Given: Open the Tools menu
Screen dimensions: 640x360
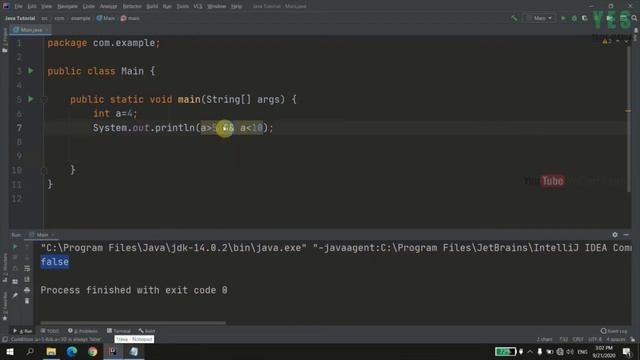Looking at the screenshot, I should click(182, 7).
